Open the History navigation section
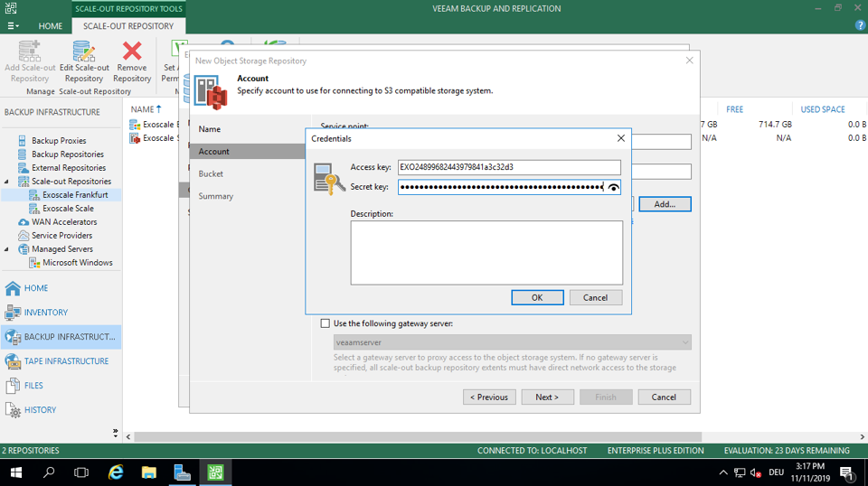The width and height of the screenshot is (868, 486). 40,410
